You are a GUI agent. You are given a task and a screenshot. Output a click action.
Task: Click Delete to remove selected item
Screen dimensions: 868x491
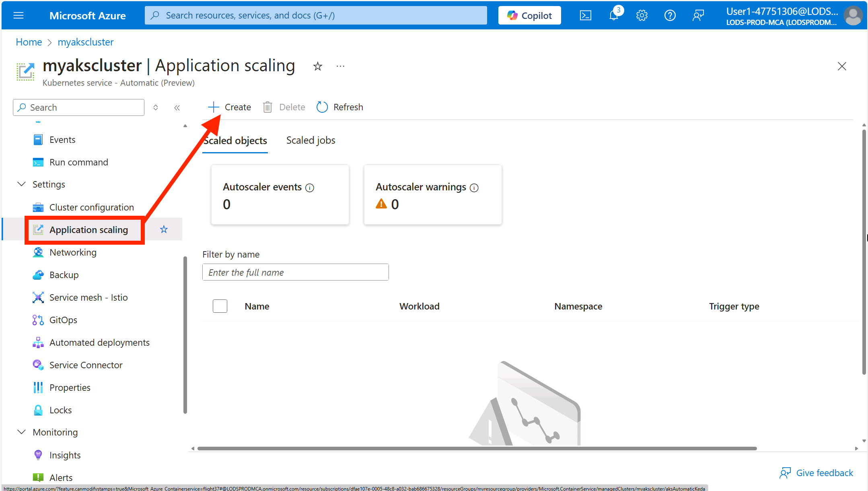click(285, 107)
